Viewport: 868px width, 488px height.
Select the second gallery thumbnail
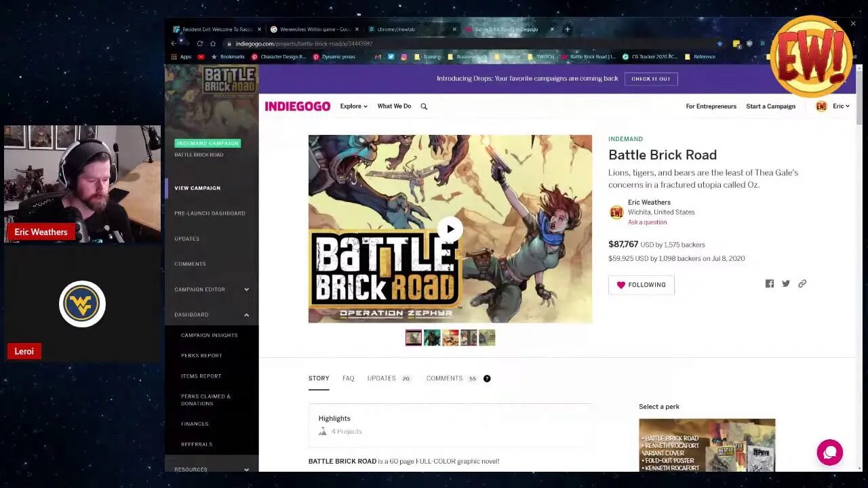pyautogui.click(x=432, y=338)
